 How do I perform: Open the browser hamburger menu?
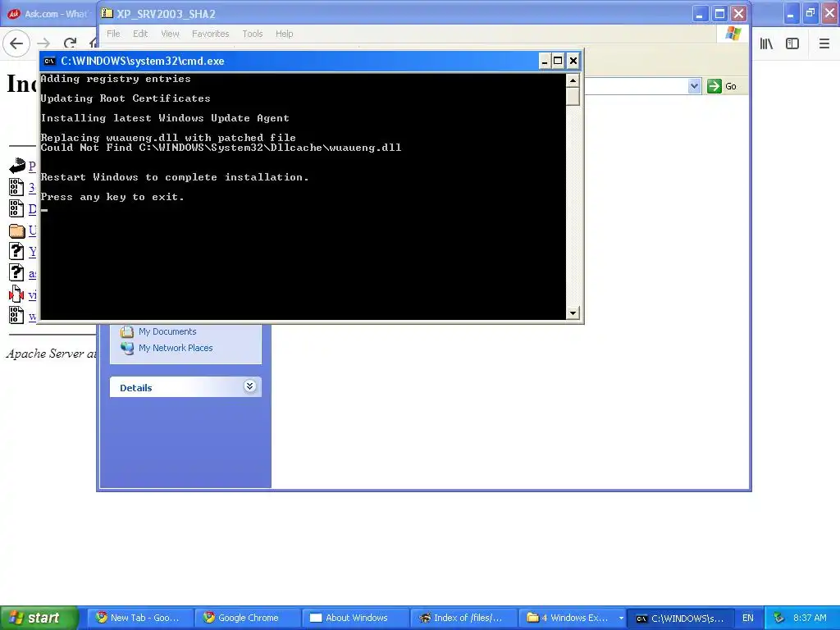tap(824, 43)
